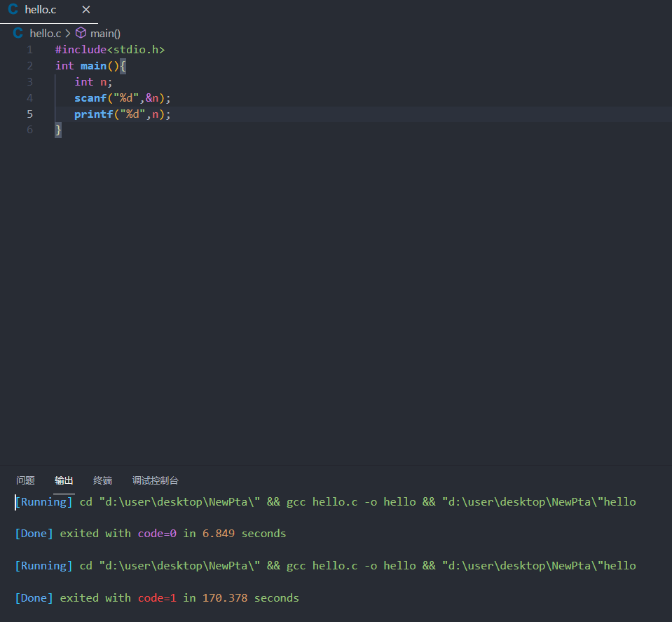The image size is (672, 622).
Task: Click line number 3 to select the int declaration
Action: [x=29, y=81]
